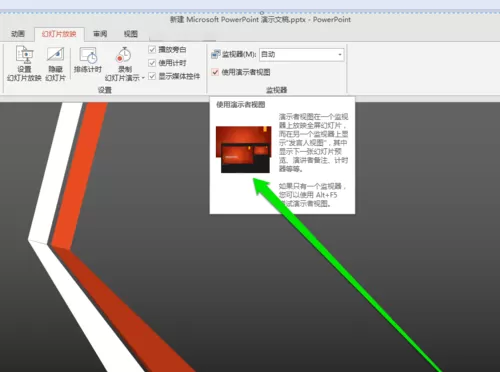Toggle 使用计时 checkbox
This screenshot has width=500, height=372.
pyautogui.click(x=152, y=63)
